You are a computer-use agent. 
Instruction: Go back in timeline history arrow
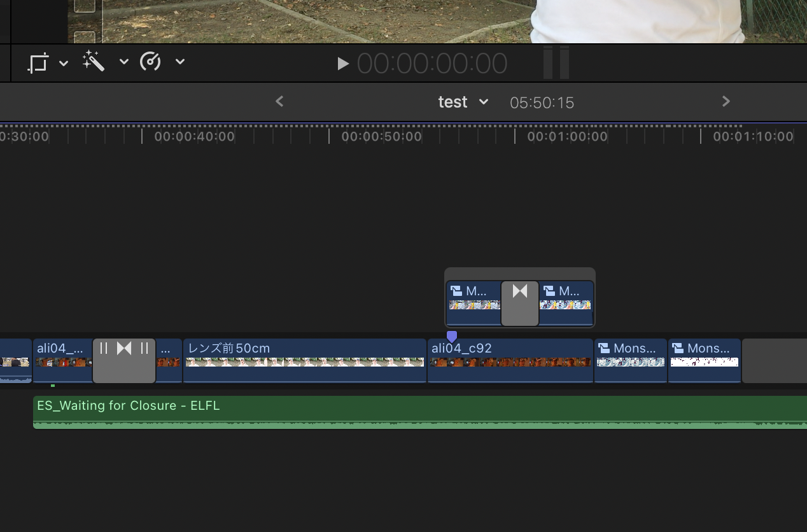coord(279,102)
